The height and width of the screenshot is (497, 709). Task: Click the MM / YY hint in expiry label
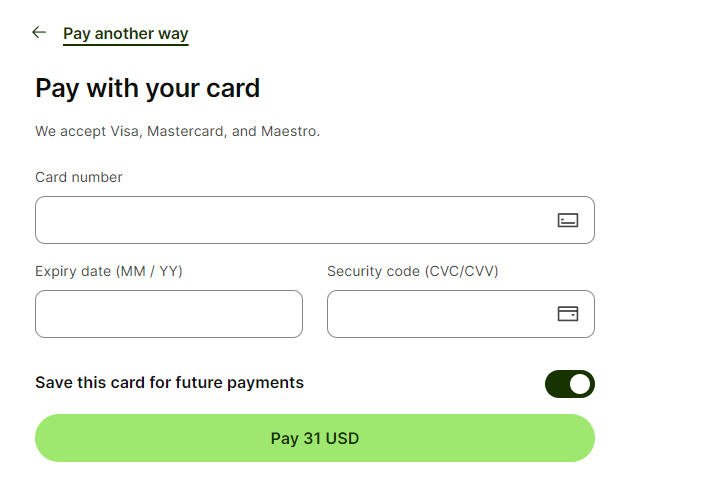pos(150,271)
